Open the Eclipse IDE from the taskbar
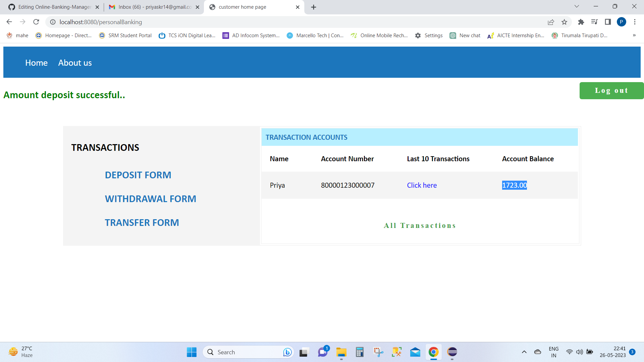Screen dimensions: 644x362 (452, 352)
